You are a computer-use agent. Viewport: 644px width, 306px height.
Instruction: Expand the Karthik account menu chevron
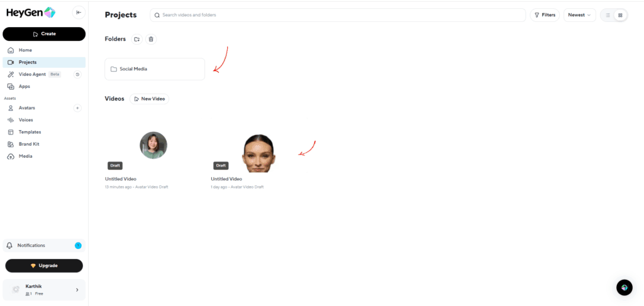coord(77,290)
